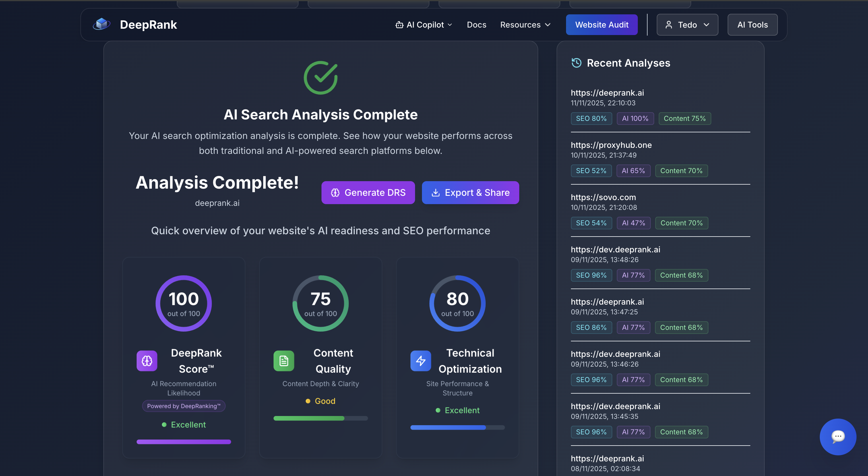Image resolution: width=868 pixels, height=476 pixels.
Task: Click the download icon in Export & Share
Action: tap(436, 192)
